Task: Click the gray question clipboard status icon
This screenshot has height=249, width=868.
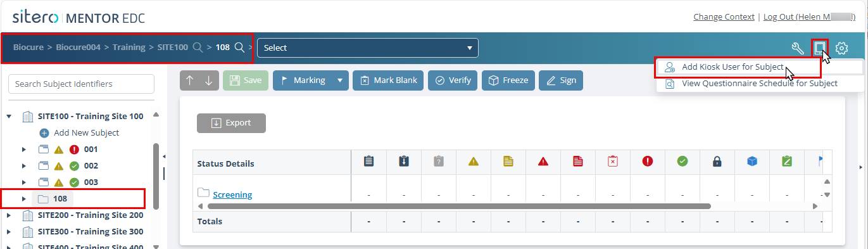Action: tap(438, 161)
